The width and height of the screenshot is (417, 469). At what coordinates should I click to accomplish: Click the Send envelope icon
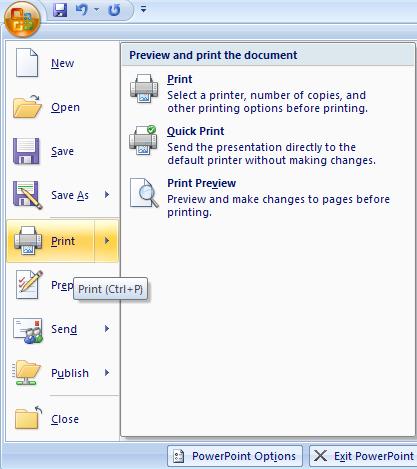pos(28,330)
